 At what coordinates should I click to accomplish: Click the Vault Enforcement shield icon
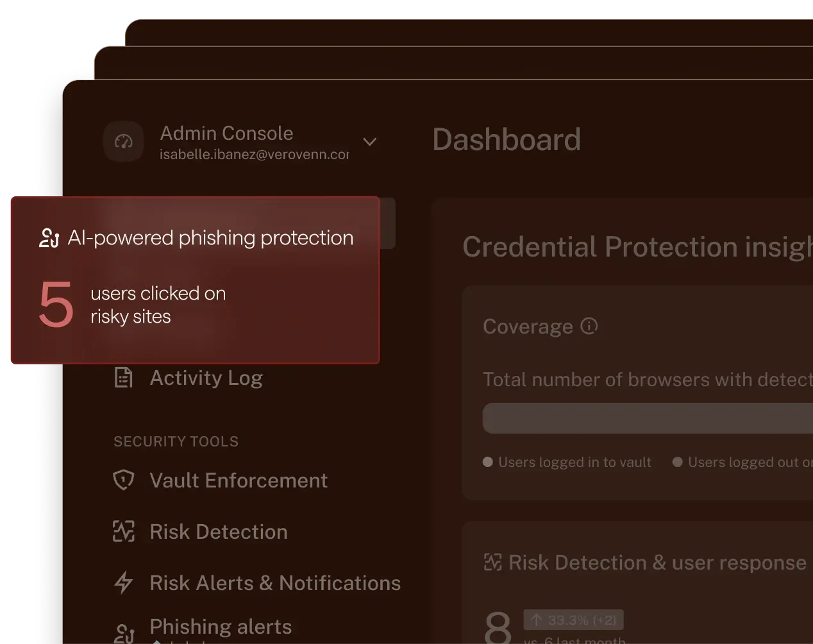pos(123,480)
